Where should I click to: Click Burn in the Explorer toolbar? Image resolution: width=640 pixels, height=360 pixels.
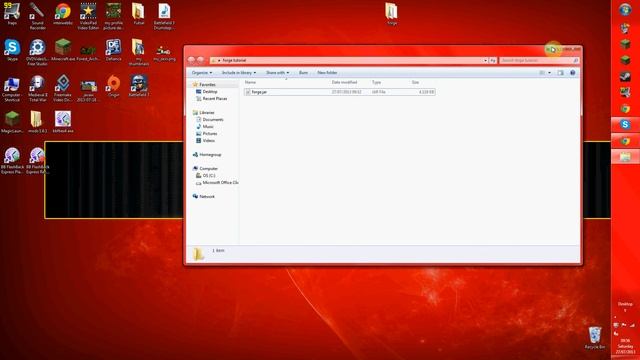click(x=303, y=73)
